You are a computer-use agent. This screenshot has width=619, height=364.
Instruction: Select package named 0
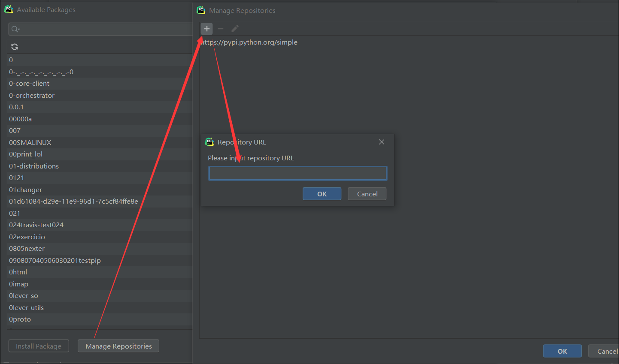click(x=100, y=60)
